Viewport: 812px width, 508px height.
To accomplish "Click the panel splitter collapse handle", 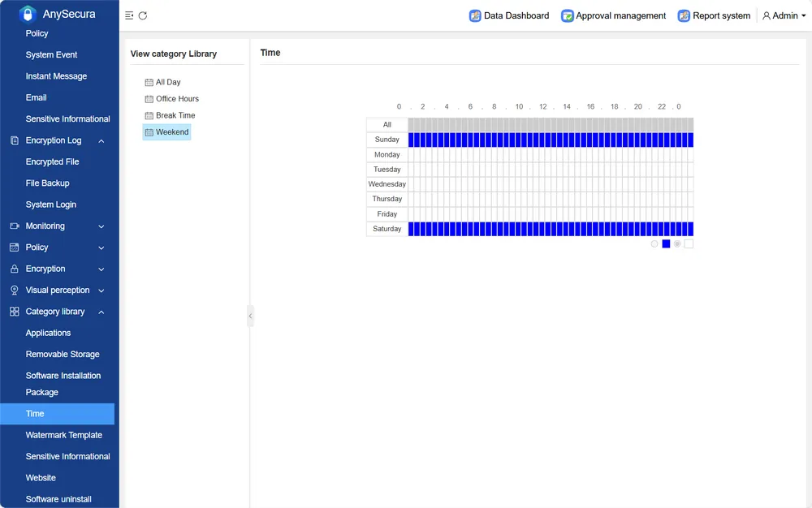I will coord(250,316).
